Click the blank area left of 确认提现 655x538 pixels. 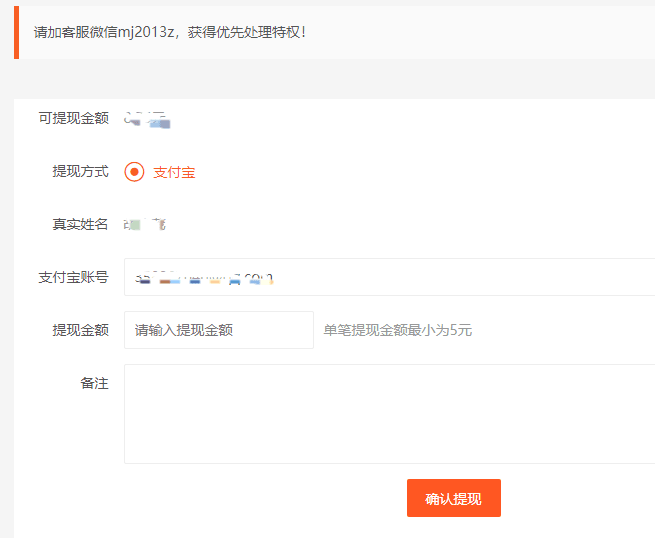[250, 498]
